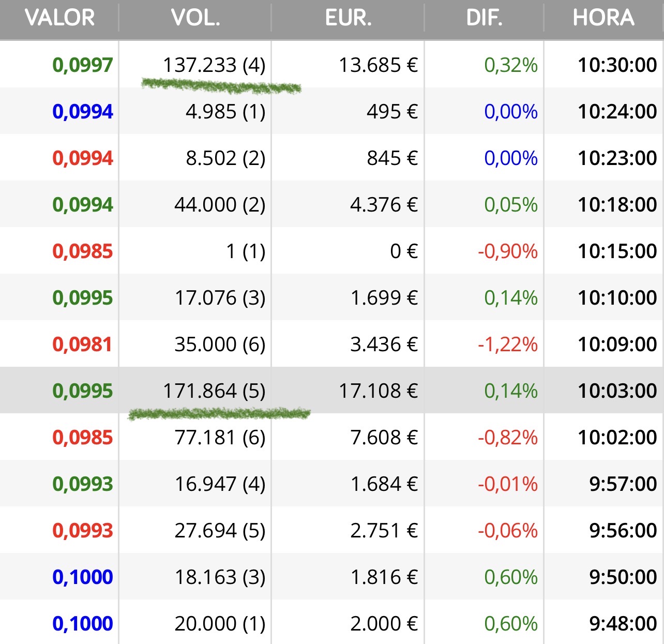Click the EUR. column header

point(348,18)
